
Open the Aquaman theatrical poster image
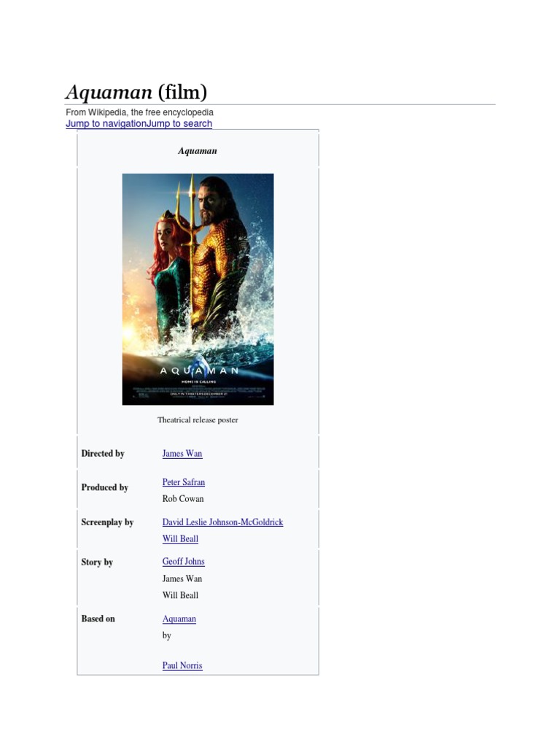tap(198, 289)
